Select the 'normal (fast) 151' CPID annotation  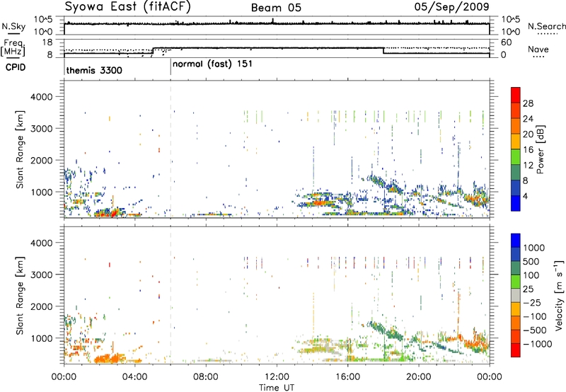212,64
